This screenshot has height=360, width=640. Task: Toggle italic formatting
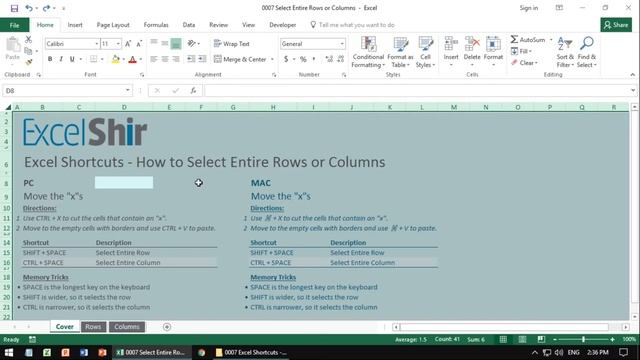61,59
